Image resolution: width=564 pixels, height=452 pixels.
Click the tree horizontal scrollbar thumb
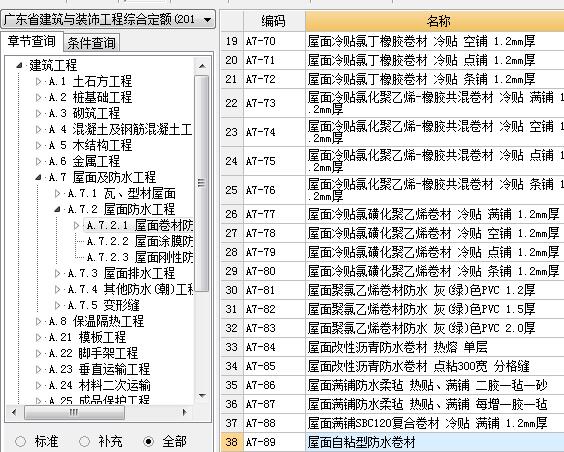point(74,412)
